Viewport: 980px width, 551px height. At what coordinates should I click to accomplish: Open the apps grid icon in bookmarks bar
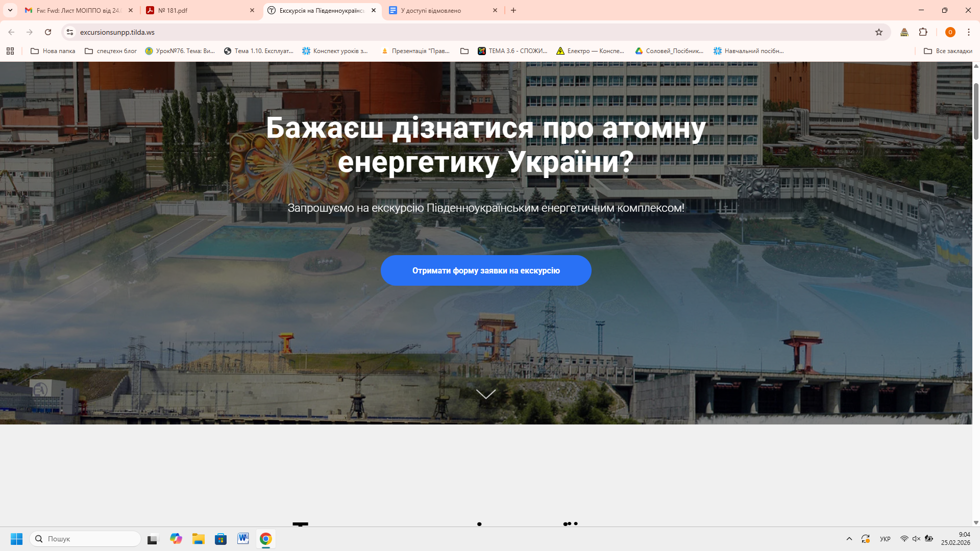10,51
